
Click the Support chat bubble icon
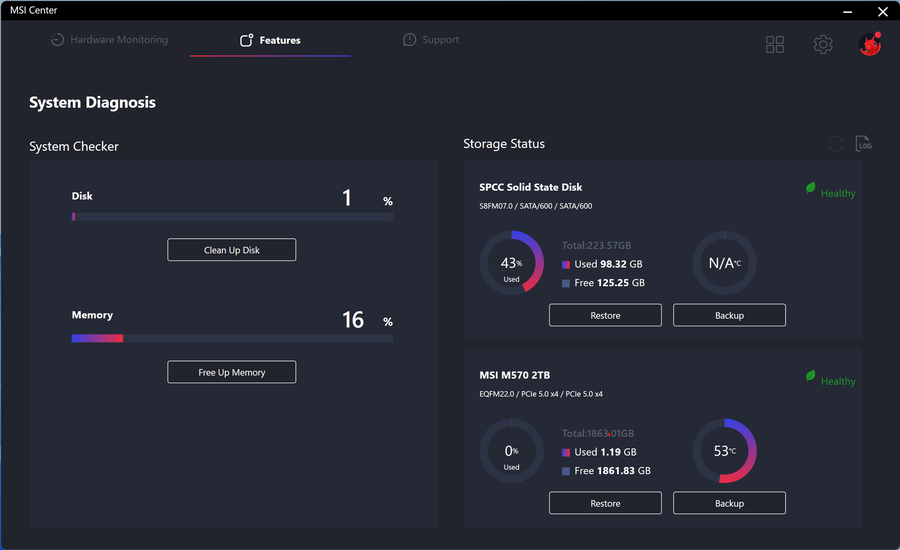[409, 40]
